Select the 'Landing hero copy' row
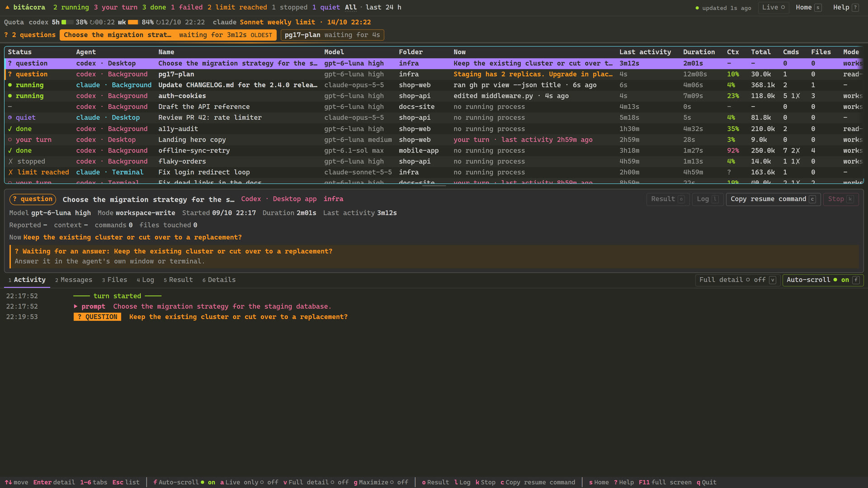The width and height of the screenshot is (868, 488). point(434,140)
